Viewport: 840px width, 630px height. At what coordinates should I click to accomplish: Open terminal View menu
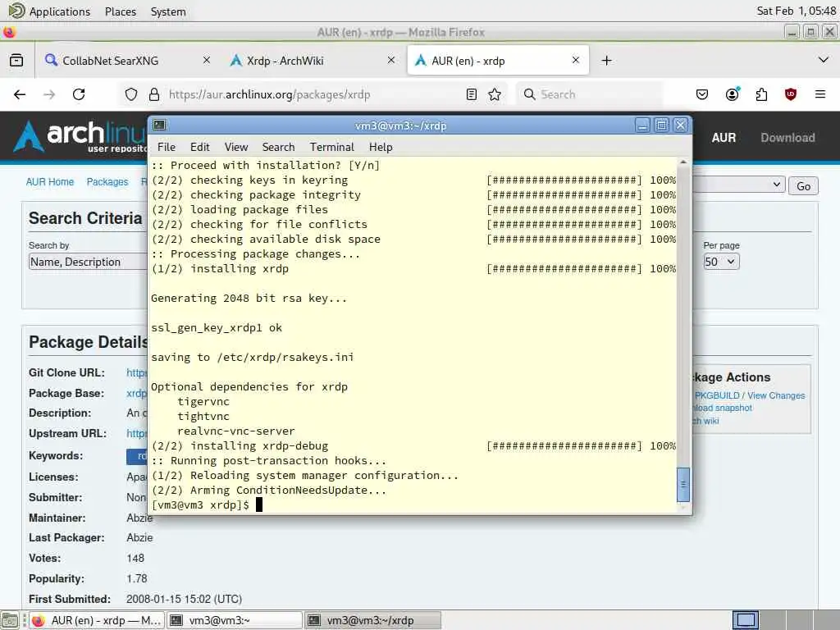point(235,147)
